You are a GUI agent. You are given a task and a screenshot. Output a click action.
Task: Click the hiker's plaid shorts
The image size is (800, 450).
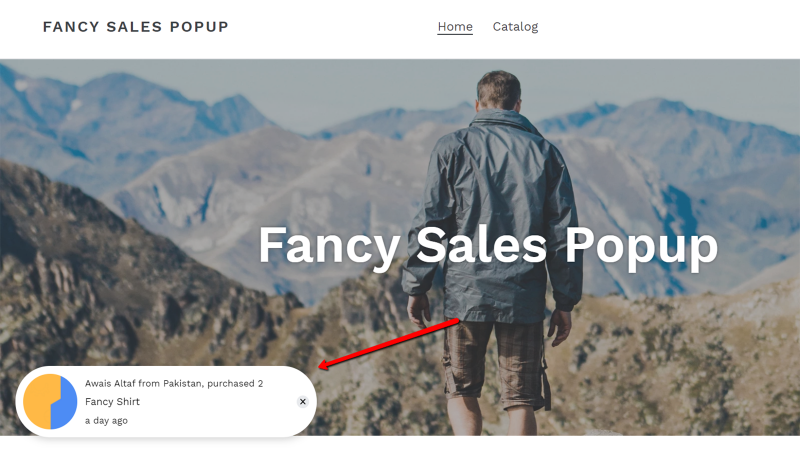(495, 362)
